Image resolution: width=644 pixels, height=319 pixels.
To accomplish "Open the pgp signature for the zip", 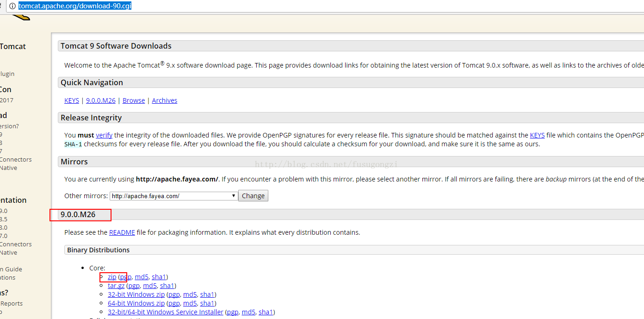I will pyautogui.click(x=126, y=277).
